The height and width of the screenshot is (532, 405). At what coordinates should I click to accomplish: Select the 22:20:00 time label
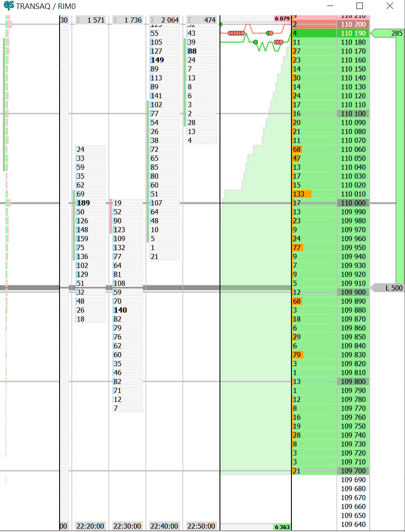coord(90,526)
